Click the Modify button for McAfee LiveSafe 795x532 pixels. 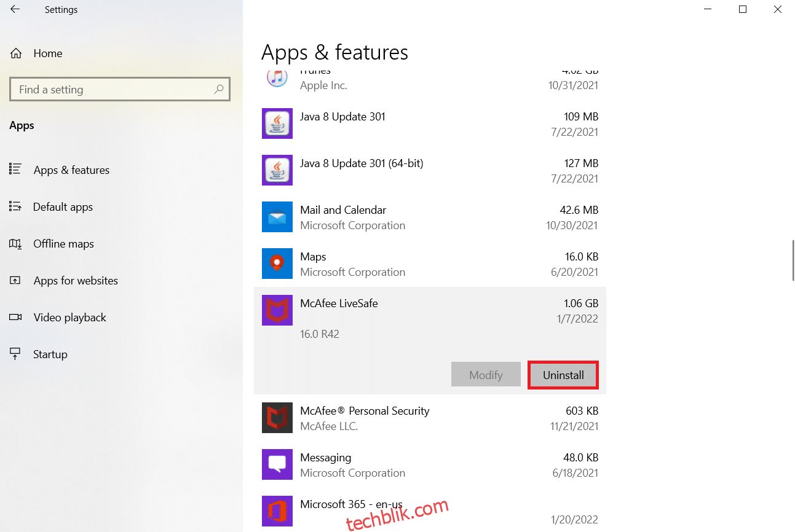pos(486,375)
